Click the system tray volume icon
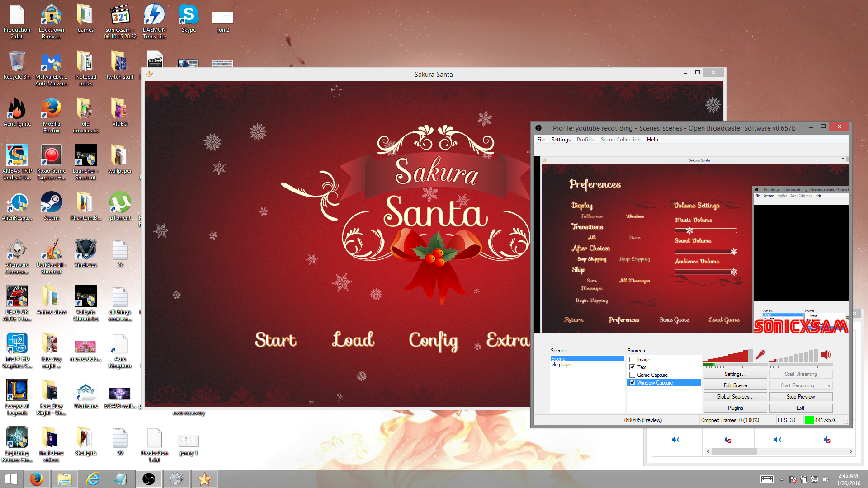The height and width of the screenshot is (488, 868). click(826, 479)
